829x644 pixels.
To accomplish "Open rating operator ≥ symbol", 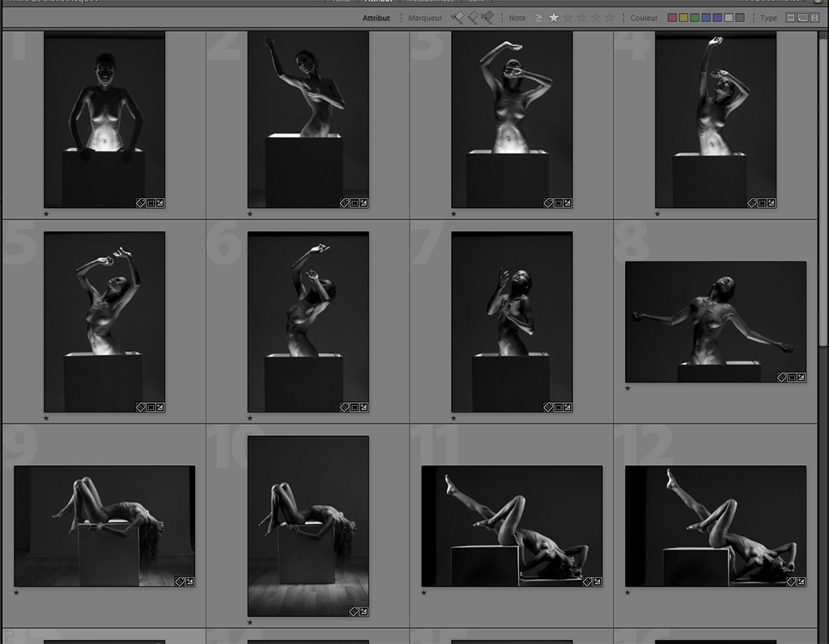I will pos(538,18).
